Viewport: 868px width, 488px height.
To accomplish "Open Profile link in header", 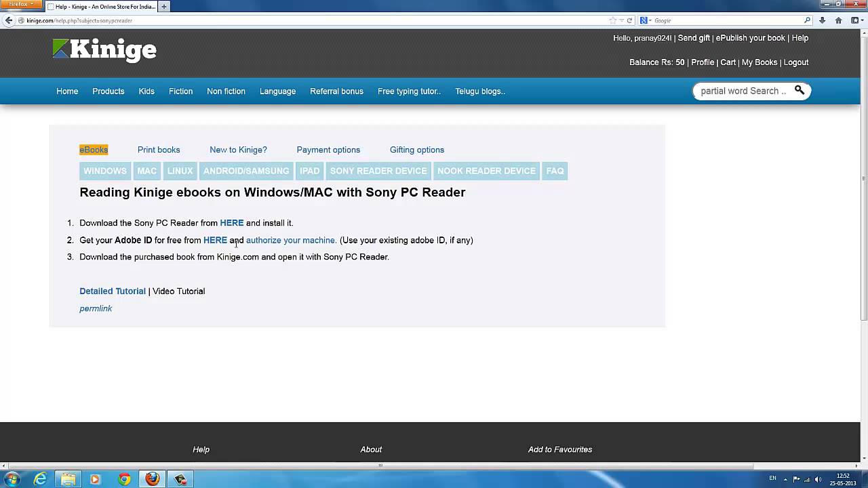I will (x=703, y=62).
